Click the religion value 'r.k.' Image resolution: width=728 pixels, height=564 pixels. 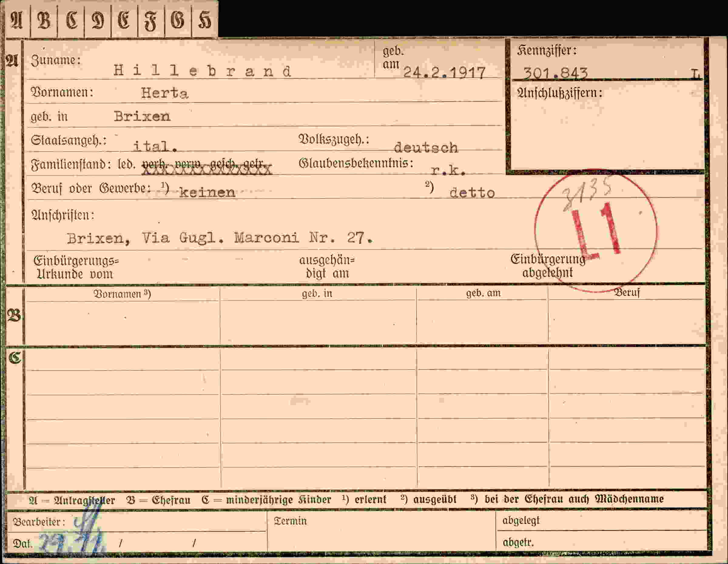(x=448, y=170)
